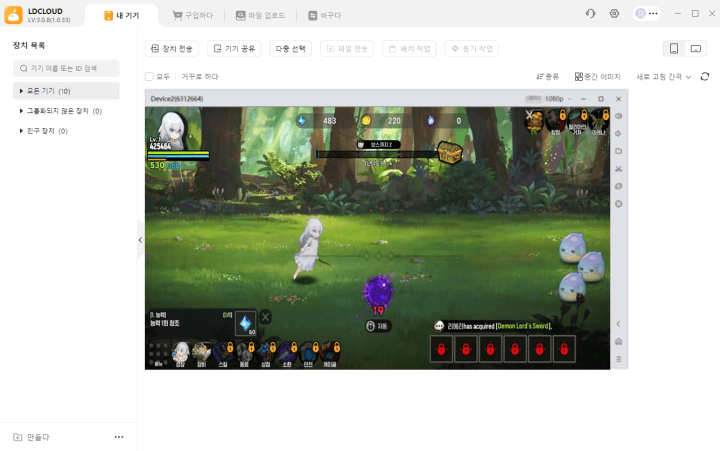The width and height of the screenshot is (720, 451).
Task: Open locked 스킬 skill menu icon
Action: tap(223, 354)
